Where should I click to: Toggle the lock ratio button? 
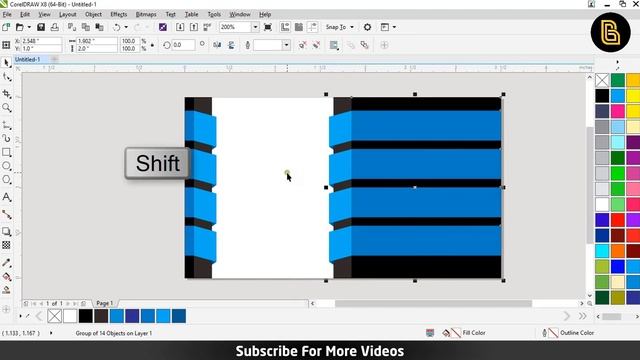pos(152,45)
